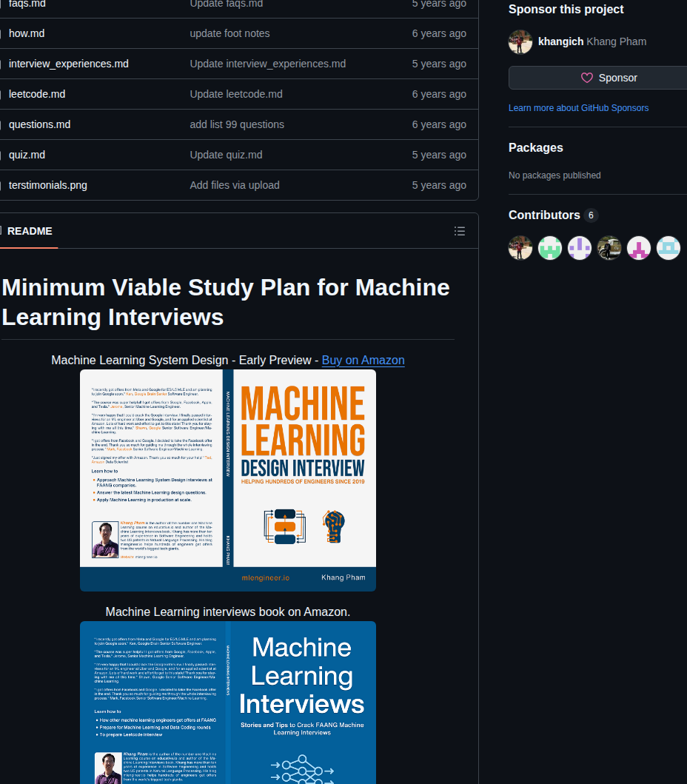Viewport: 687px width, 784px height.
Task: Follow the Buy on Amazon link
Action: [x=363, y=360]
